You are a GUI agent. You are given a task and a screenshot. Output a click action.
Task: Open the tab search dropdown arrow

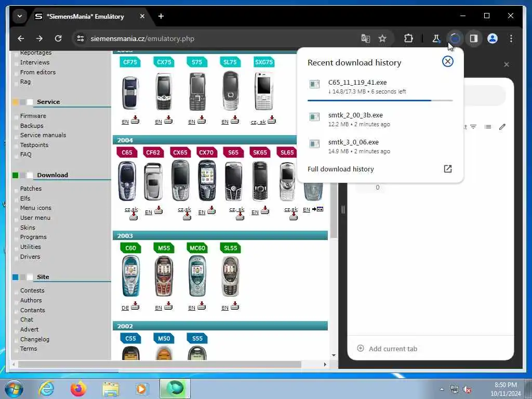coord(20,16)
